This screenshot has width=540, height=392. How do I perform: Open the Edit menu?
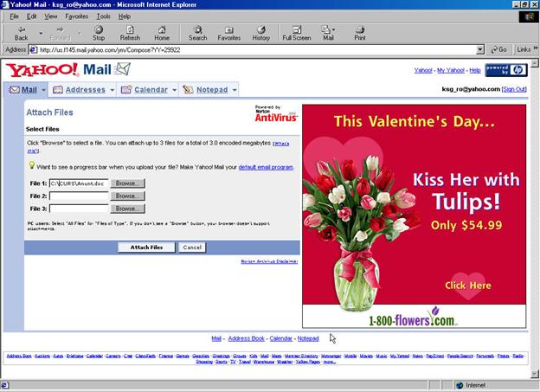(x=32, y=16)
